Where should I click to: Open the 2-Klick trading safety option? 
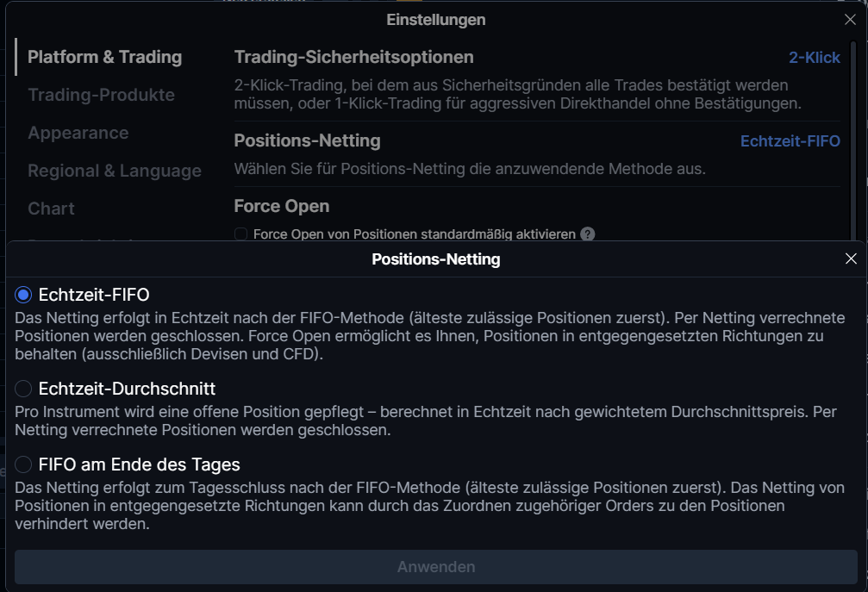click(815, 58)
